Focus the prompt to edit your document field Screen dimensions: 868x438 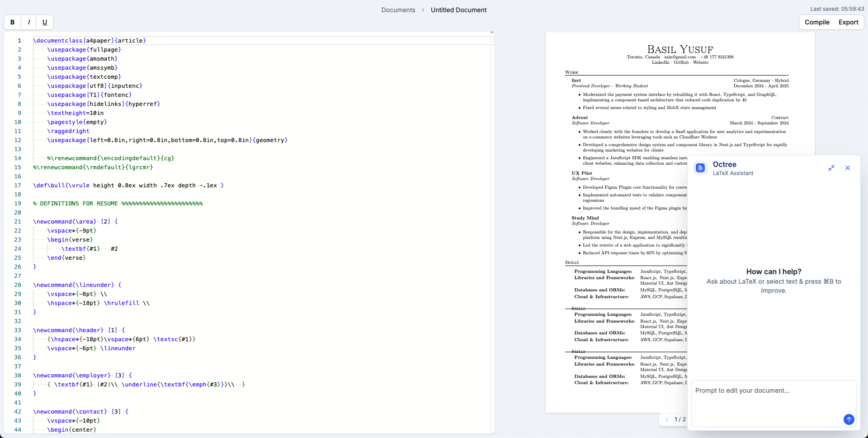click(773, 398)
